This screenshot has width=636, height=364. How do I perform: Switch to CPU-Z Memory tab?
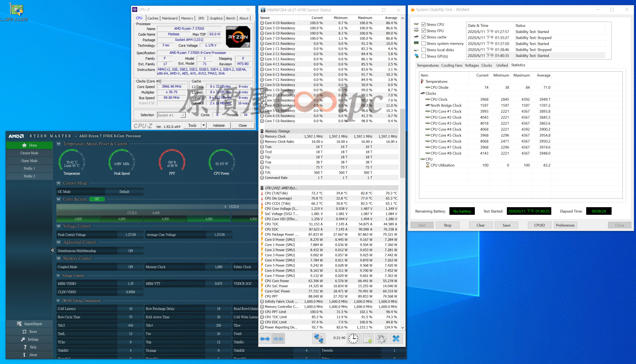coord(187,18)
